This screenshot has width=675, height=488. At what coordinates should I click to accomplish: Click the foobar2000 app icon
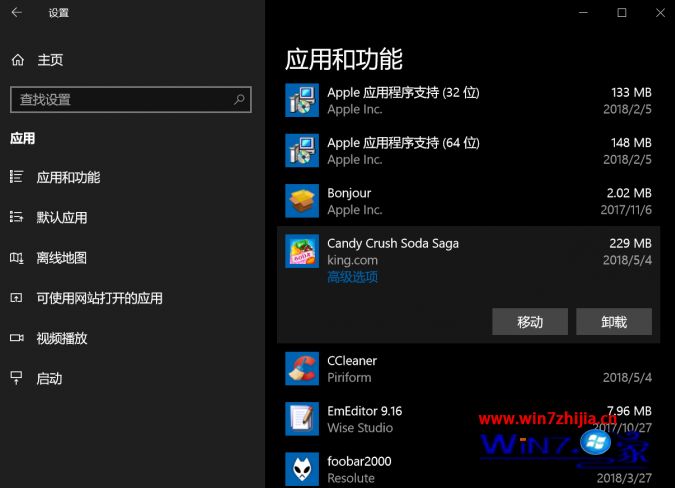pos(302,469)
